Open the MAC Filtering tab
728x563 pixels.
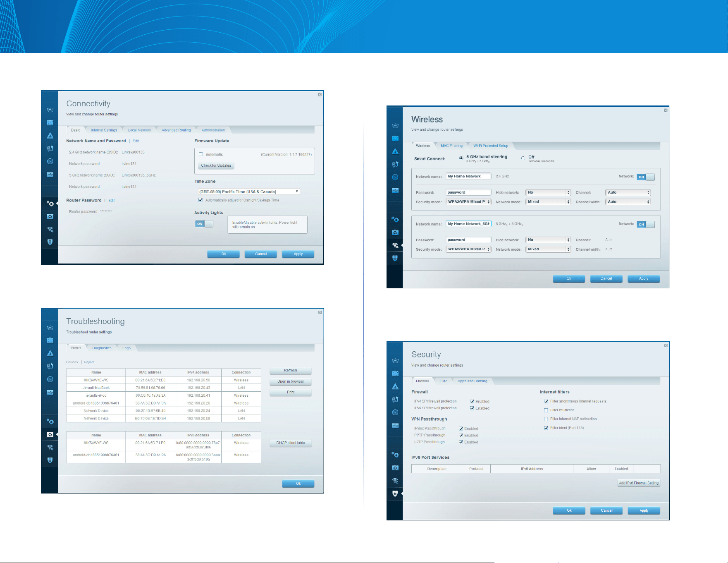coord(451,146)
